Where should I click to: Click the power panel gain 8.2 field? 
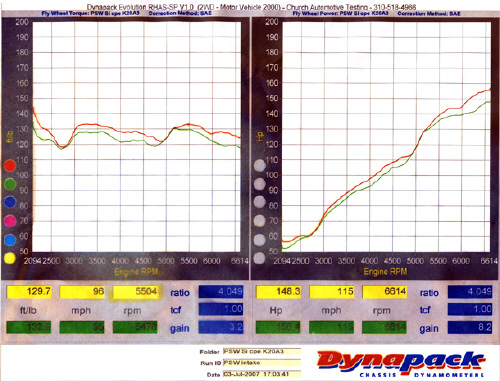tap(470, 327)
